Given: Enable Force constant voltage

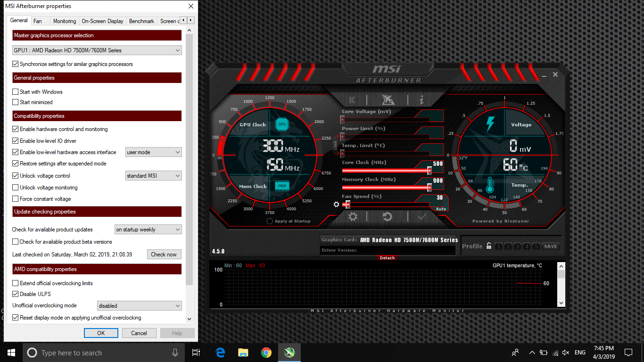Looking at the screenshot, I should point(16,199).
